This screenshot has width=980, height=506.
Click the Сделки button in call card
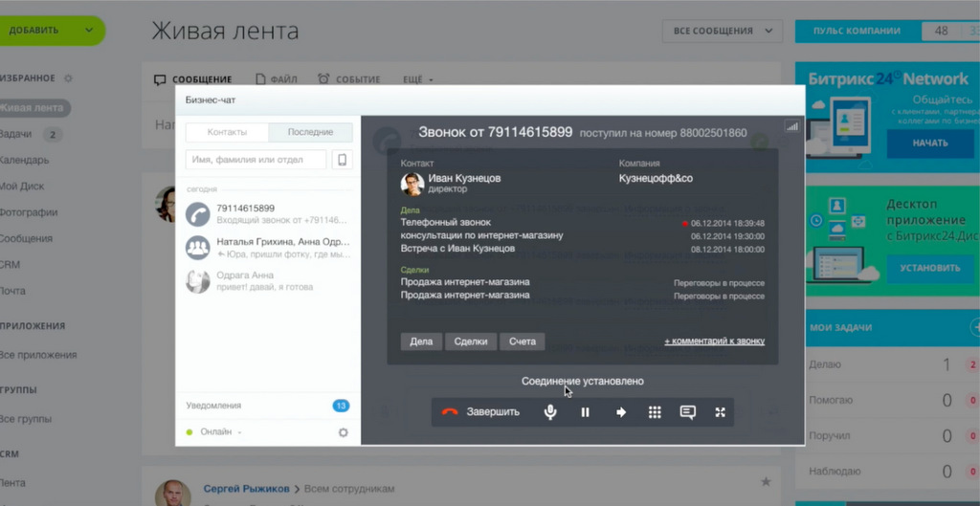pyautogui.click(x=471, y=341)
